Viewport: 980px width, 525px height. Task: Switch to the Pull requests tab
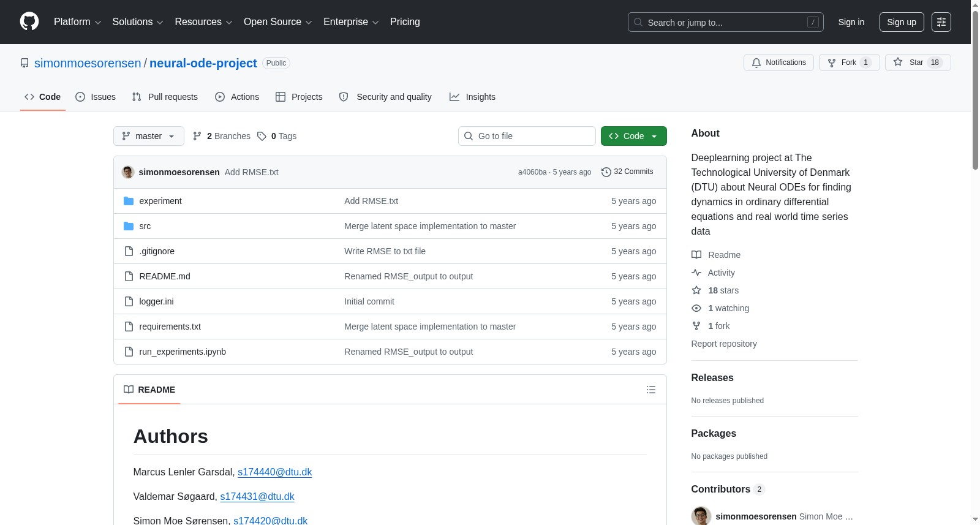point(165,97)
